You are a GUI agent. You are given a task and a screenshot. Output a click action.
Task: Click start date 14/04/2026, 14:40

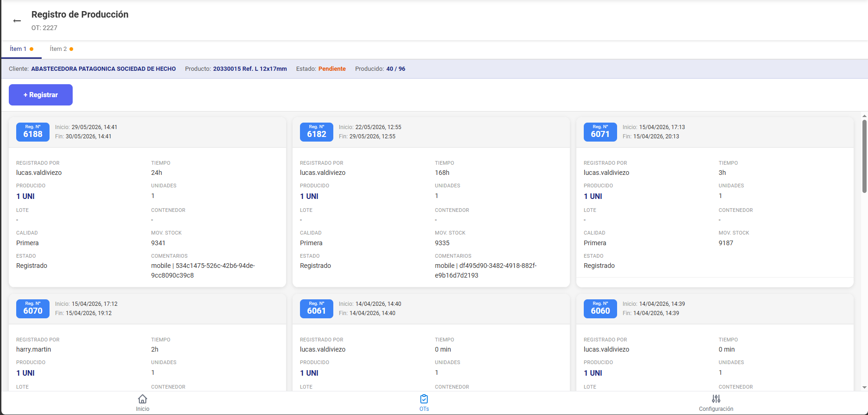[x=378, y=304]
